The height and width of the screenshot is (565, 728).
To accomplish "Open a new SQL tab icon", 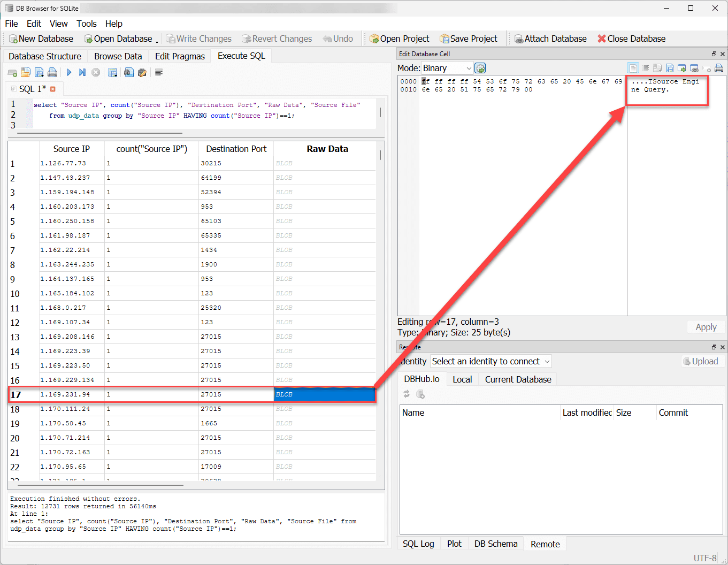I will pos(12,73).
